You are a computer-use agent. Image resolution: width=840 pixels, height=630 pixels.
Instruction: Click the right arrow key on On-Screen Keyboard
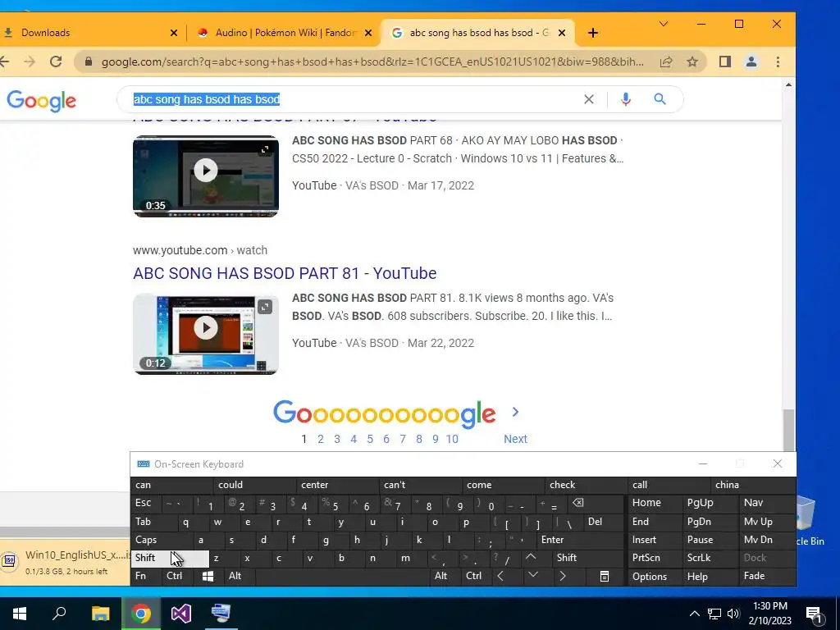pos(563,576)
